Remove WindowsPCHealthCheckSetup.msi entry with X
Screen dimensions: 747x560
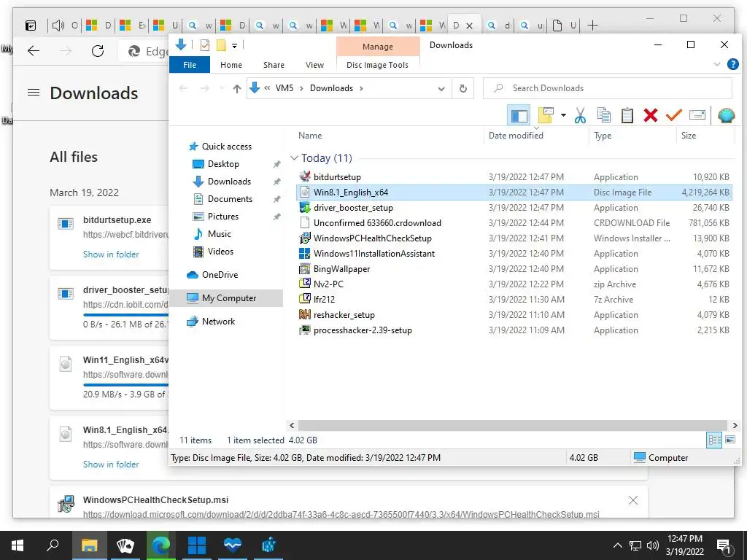632,500
